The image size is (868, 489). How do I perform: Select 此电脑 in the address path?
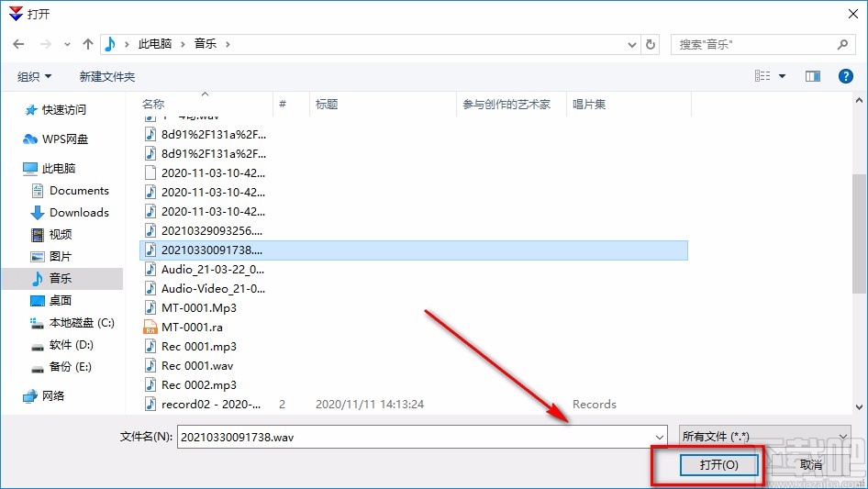tap(154, 44)
